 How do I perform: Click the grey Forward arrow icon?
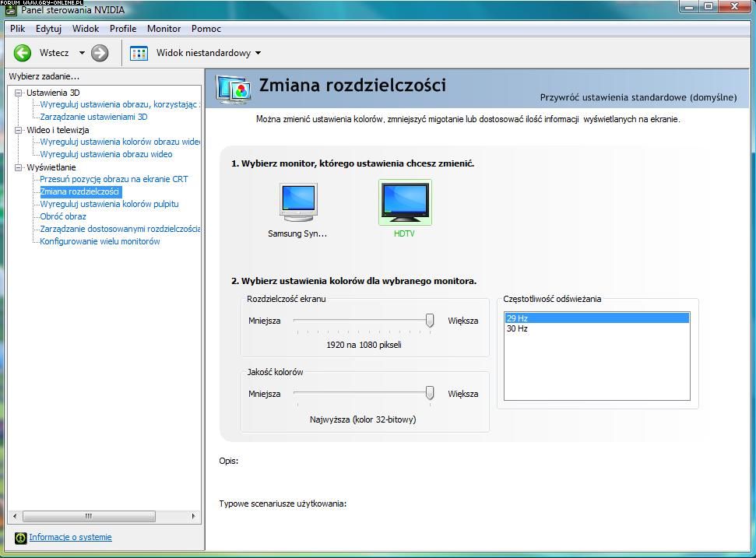click(x=100, y=53)
